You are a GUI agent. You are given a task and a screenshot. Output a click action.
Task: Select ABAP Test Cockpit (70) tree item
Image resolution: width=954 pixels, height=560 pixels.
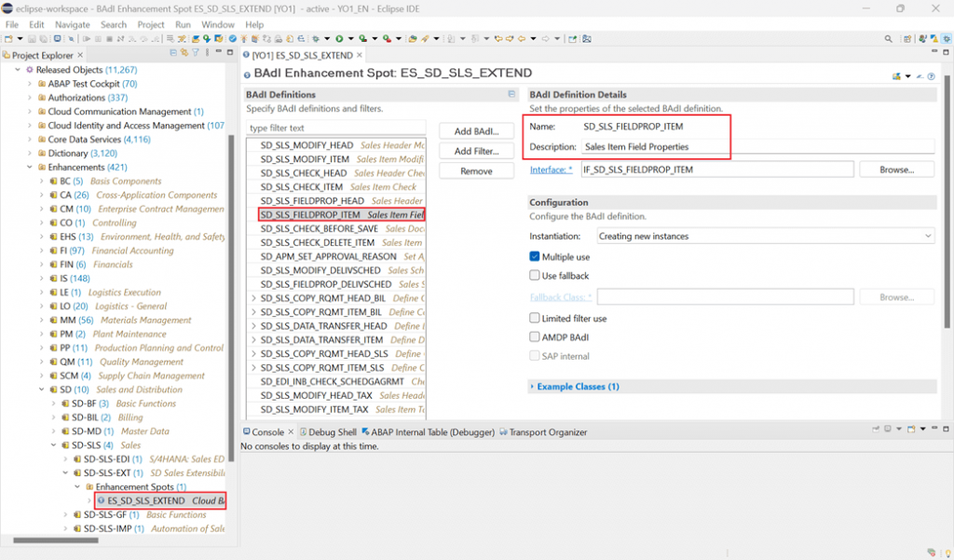(92, 84)
